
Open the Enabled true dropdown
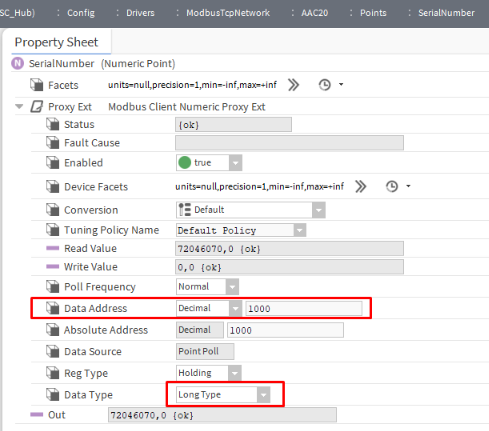[235, 163]
